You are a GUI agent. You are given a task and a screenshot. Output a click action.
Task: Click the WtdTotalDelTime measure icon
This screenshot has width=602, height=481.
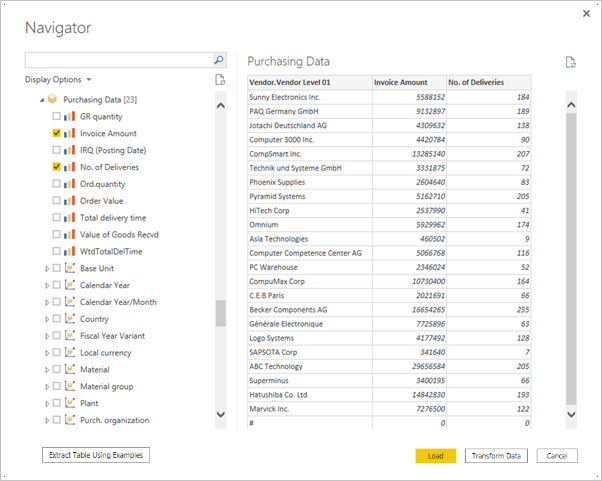[x=69, y=251]
